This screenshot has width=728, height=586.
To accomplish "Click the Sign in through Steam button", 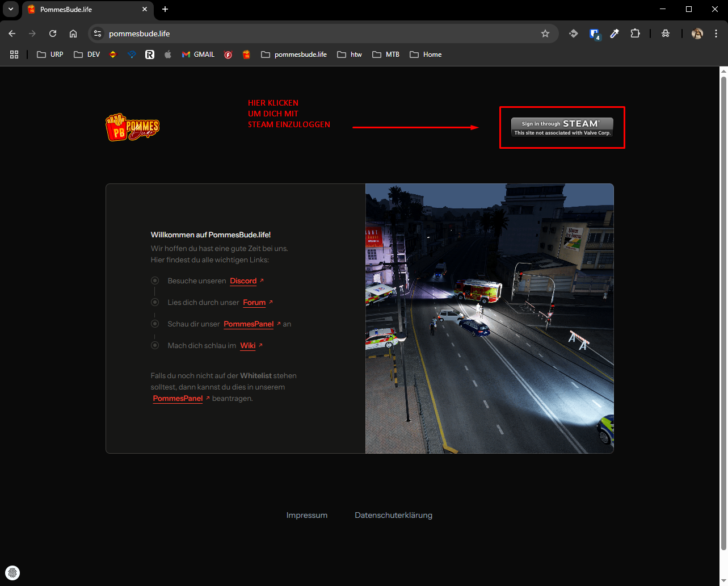I will point(562,127).
